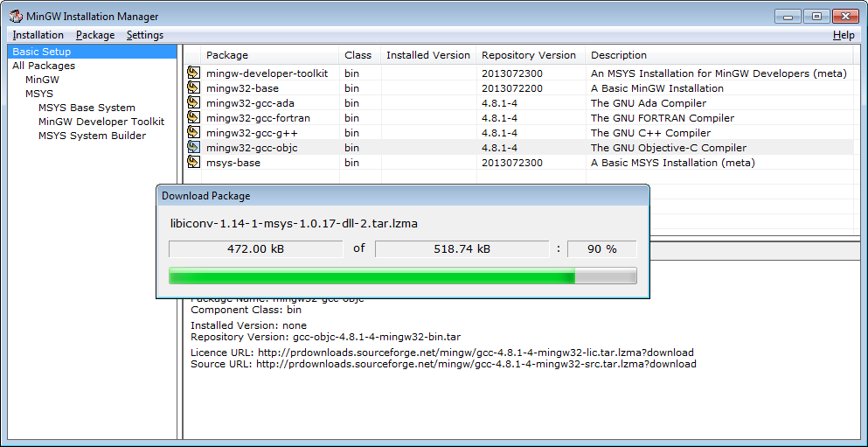Image resolution: width=868 pixels, height=447 pixels.
Task: Minimize the MinGW Installation Manager window
Action: tap(788, 16)
